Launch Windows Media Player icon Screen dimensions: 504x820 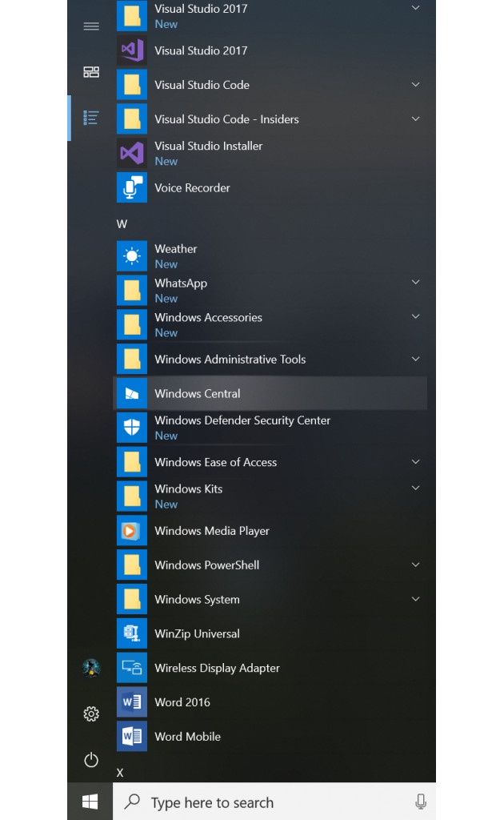click(132, 531)
